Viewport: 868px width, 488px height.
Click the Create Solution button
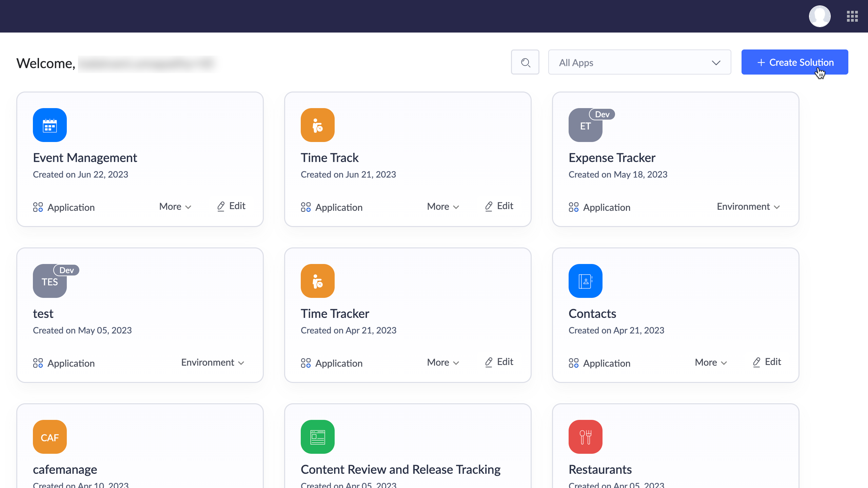point(794,62)
